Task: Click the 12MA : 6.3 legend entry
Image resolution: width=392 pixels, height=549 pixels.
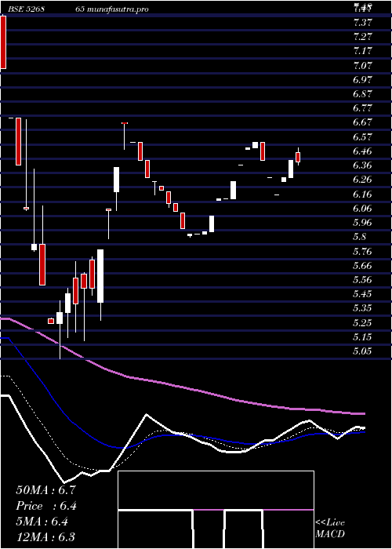Action: click(x=45, y=537)
